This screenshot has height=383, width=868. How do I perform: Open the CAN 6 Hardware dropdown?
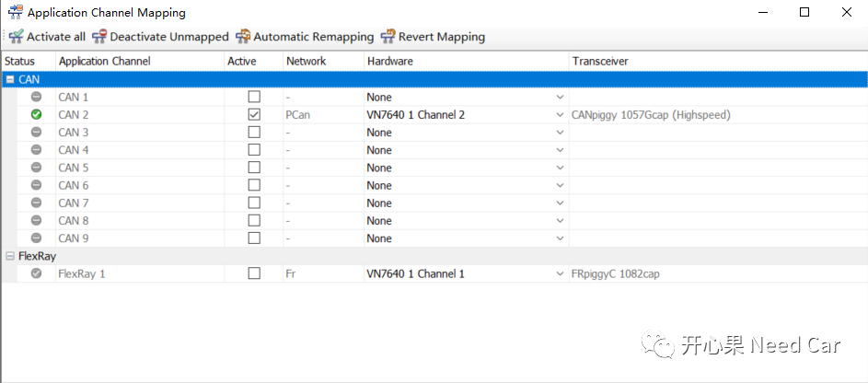[560, 186]
